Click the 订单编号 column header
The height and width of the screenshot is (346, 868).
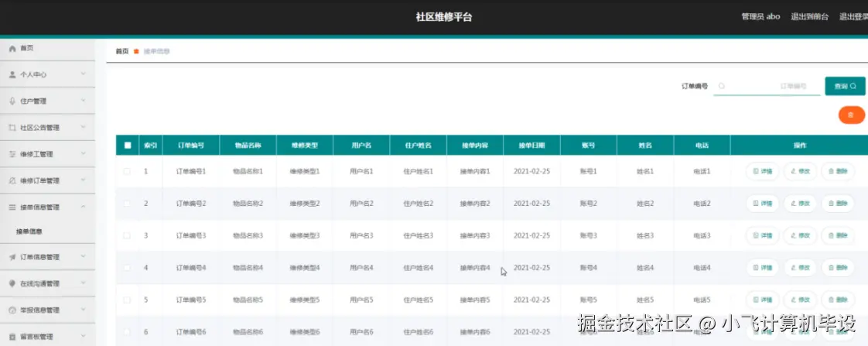point(191,146)
